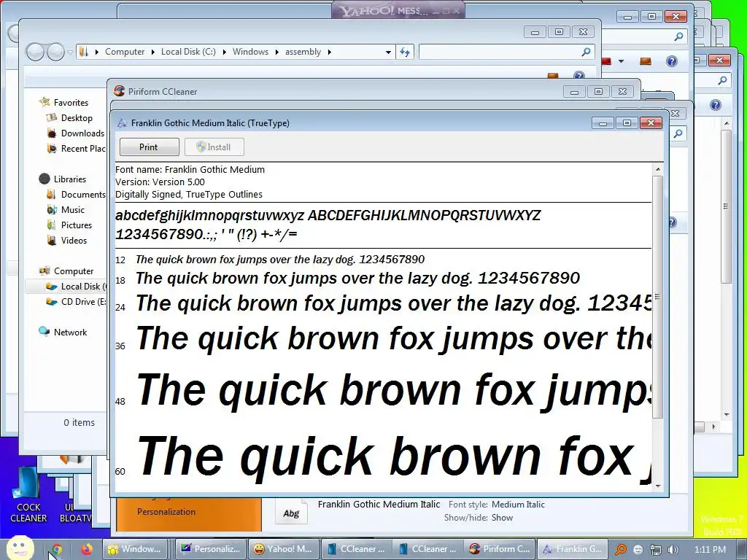Click the orange magnifier tray icon
747x560 pixels.
coord(620,550)
